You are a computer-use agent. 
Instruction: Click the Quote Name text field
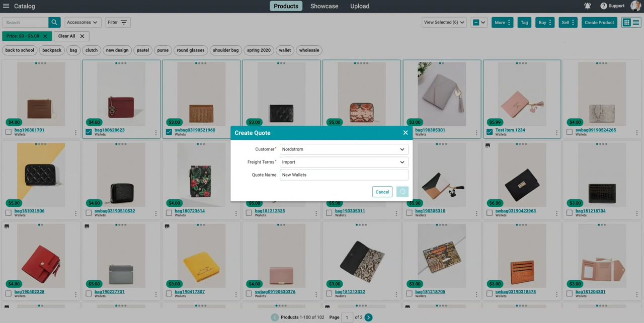point(344,175)
